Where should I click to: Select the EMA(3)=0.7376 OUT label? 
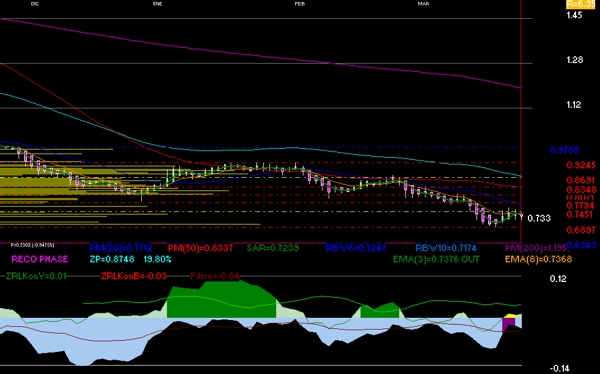click(x=436, y=259)
